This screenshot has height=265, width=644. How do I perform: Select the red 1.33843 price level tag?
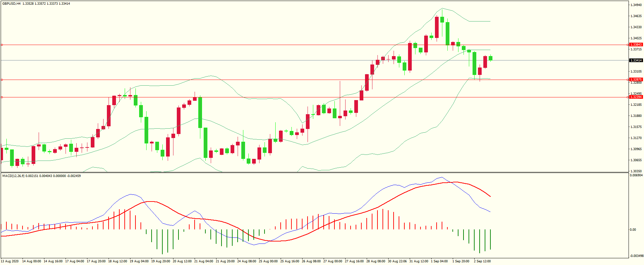[x=636, y=45]
